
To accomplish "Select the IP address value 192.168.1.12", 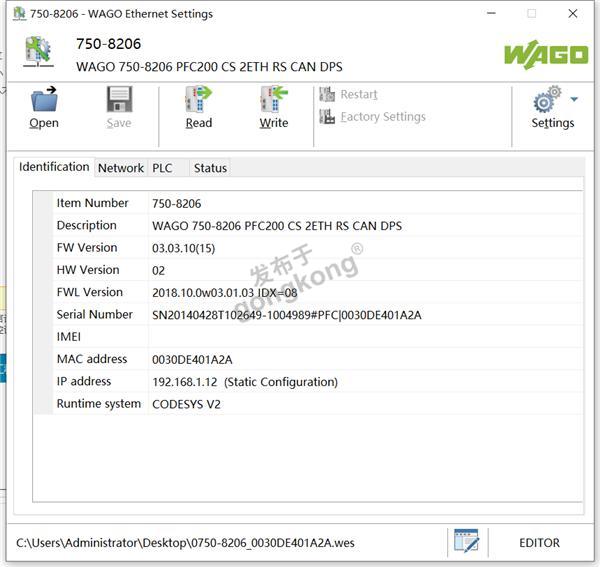I will click(x=184, y=382).
